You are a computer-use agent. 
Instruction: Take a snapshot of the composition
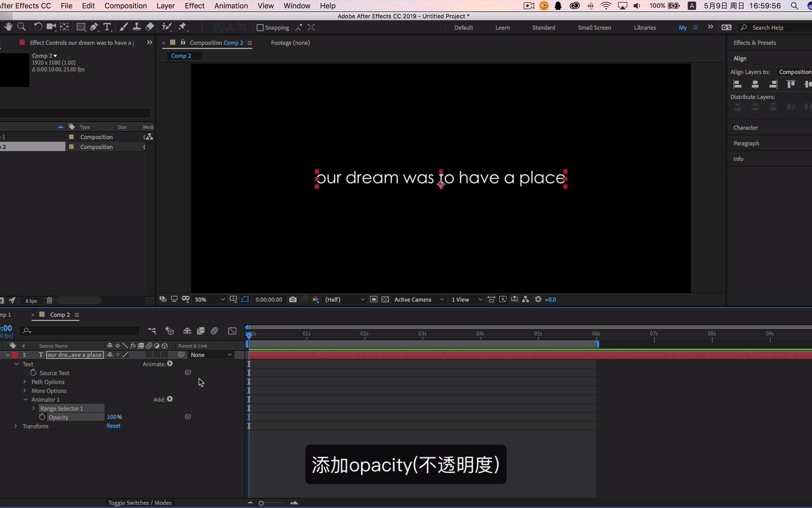[x=293, y=299]
